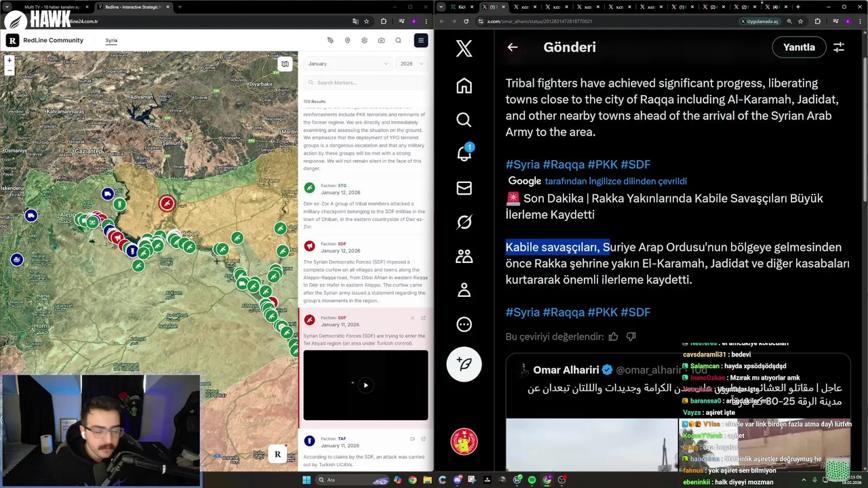Open Omar Alhariri quoted post profile name
Viewport: 868px width, 488px height.
tap(566, 370)
